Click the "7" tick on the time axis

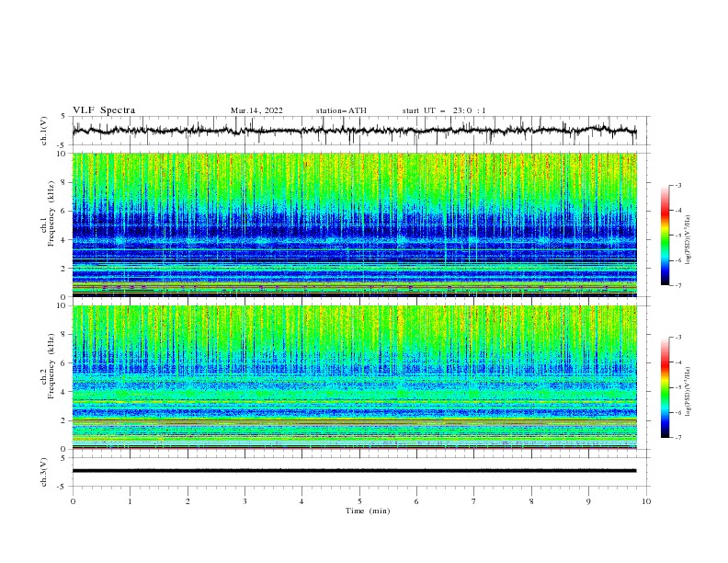pos(474,501)
